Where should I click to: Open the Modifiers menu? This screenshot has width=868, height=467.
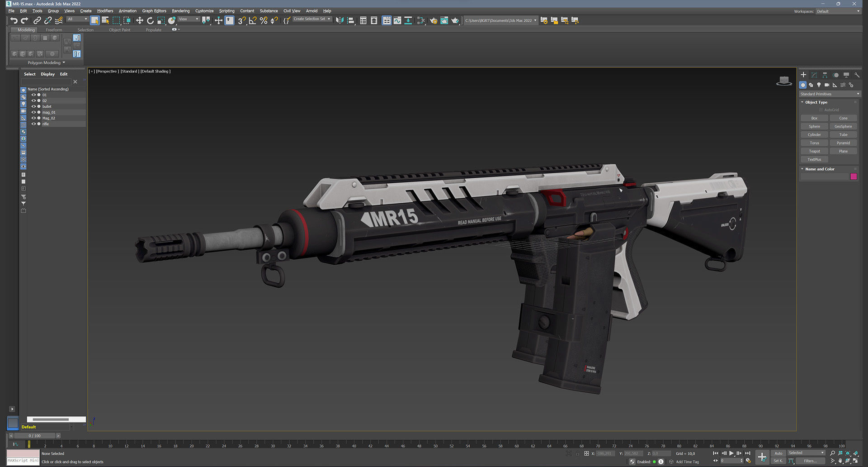pyautogui.click(x=105, y=11)
